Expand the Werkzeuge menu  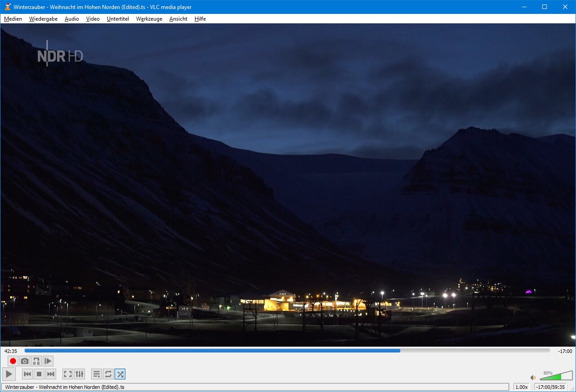click(x=149, y=19)
